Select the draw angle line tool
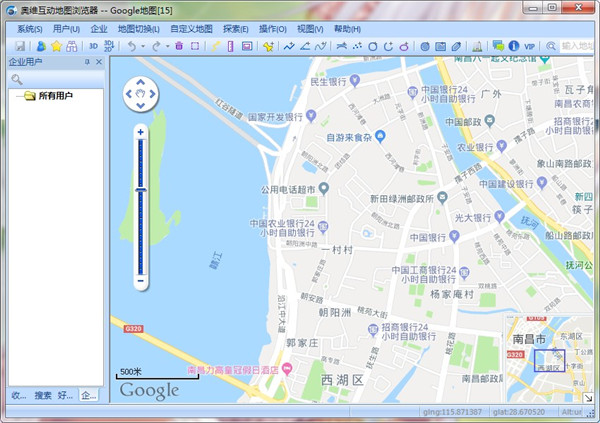 click(x=305, y=46)
